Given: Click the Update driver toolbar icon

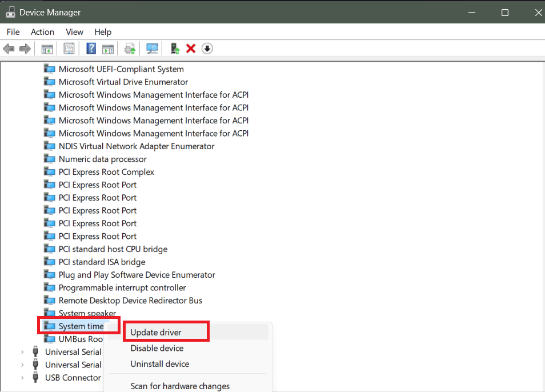Looking at the screenshot, I should pos(130,49).
